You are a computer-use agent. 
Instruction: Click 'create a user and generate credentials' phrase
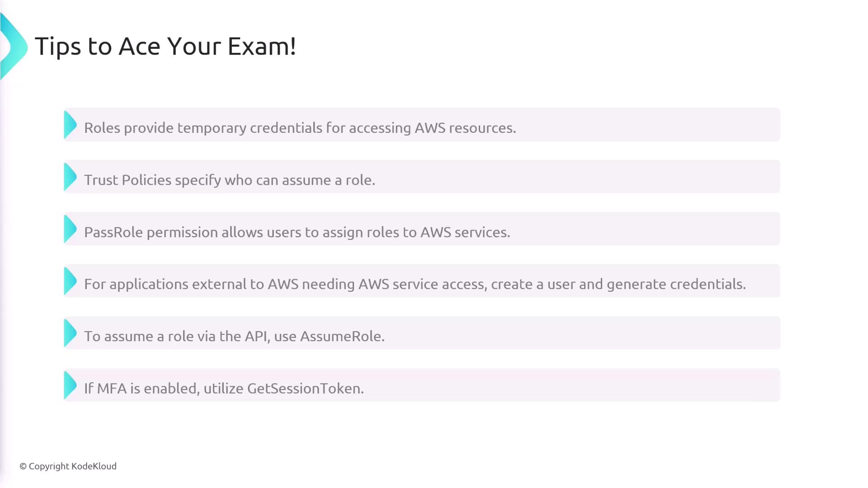[x=618, y=284]
